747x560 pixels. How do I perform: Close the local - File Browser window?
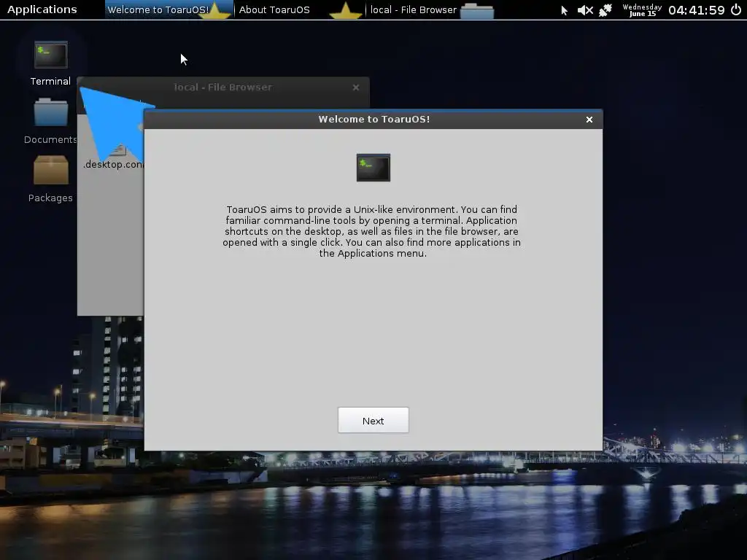[x=356, y=87]
